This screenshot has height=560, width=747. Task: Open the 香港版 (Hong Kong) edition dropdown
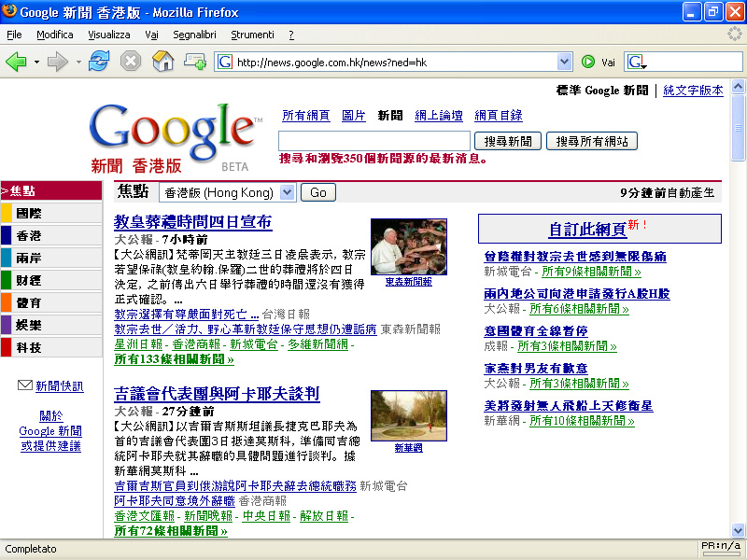tap(228, 192)
